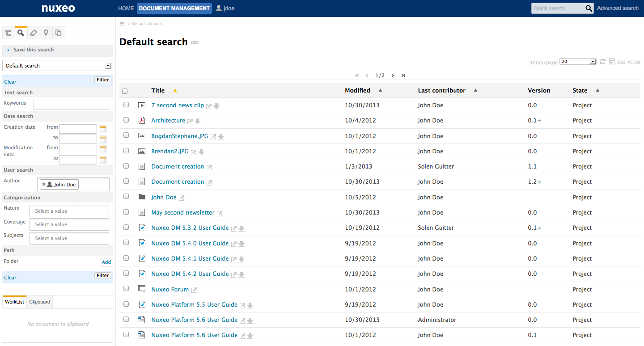Open the RSS feed link
Viewport: 644px width, 346px height.
point(622,63)
